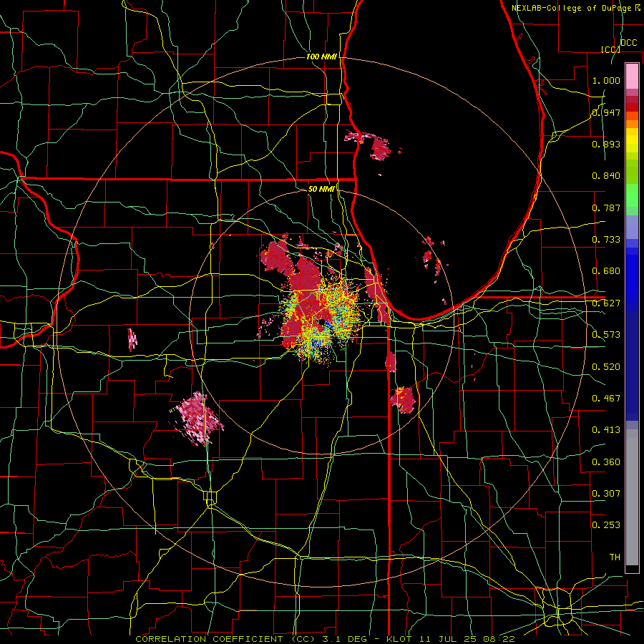Image resolution: width=644 pixels, height=644 pixels.
Task: Click the DCC label above the scale
Action: pos(629,43)
